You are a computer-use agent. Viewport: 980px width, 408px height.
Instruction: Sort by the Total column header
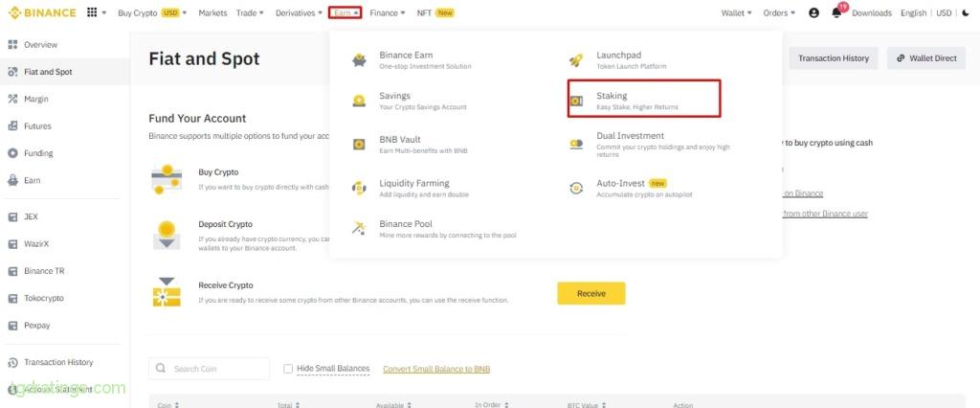pos(288,405)
